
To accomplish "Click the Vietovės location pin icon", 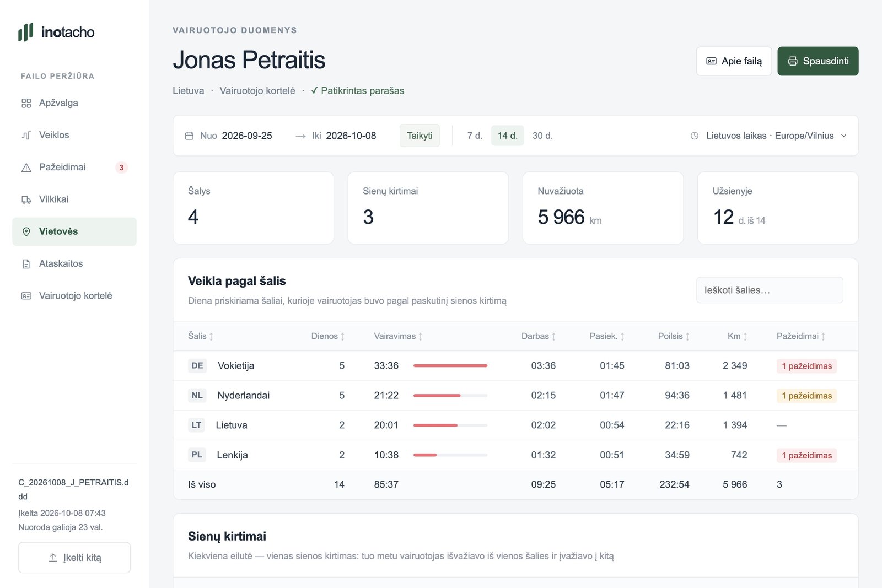I will point(26,231).
